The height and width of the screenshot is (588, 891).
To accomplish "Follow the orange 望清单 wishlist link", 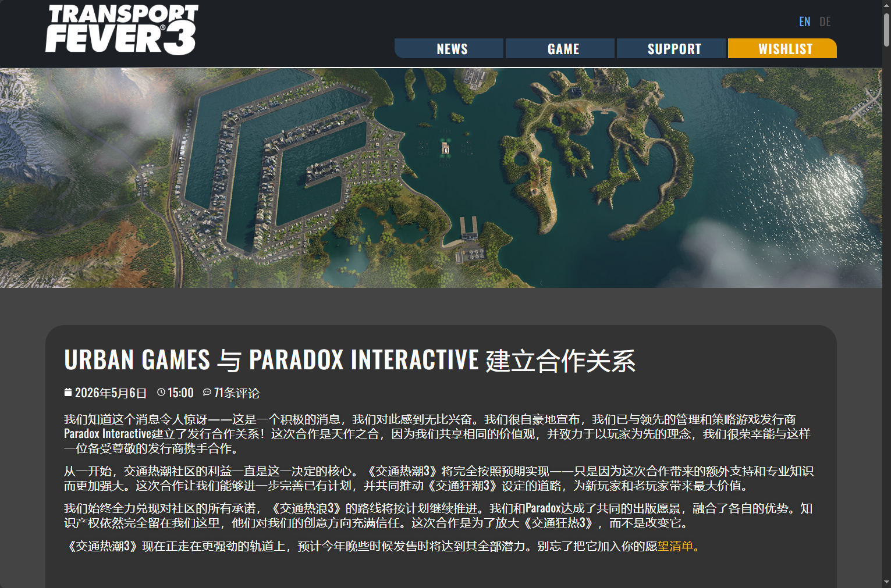I will [675, 546].
